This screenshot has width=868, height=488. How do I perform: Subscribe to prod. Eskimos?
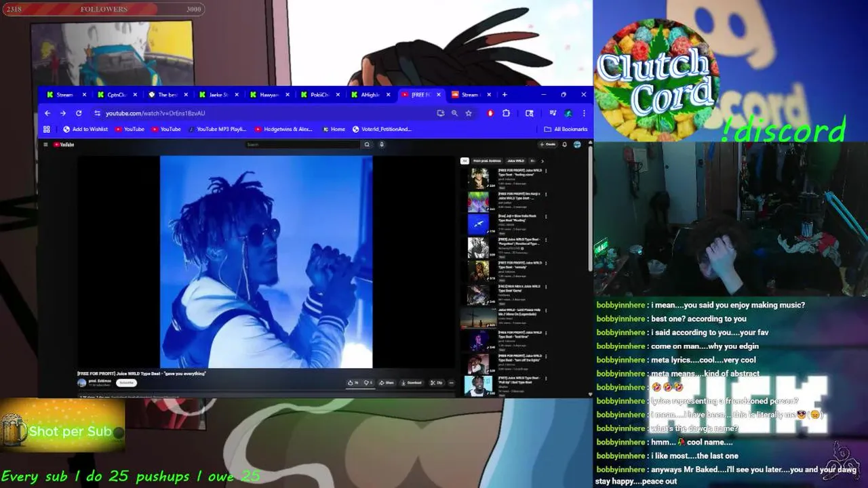point(127,383)
